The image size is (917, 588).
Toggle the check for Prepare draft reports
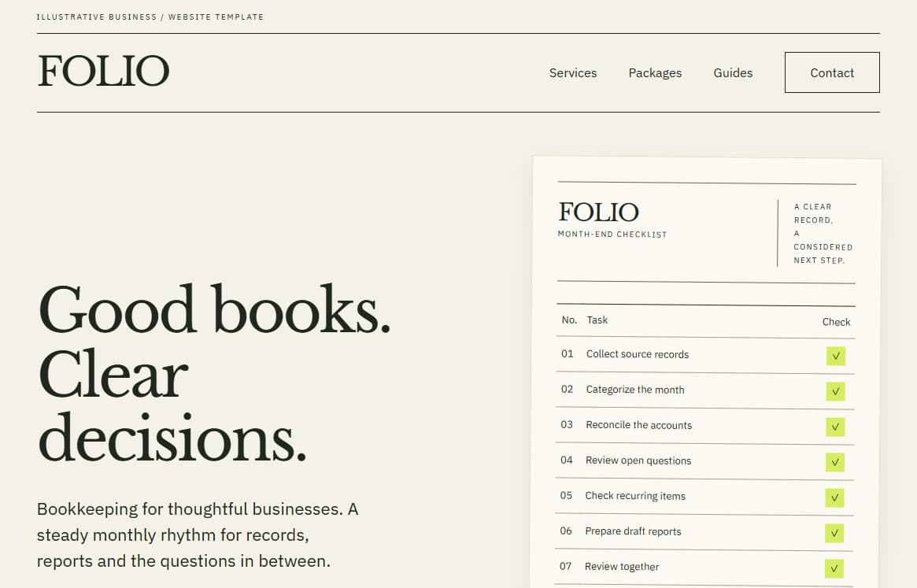(x=834, y=533)
